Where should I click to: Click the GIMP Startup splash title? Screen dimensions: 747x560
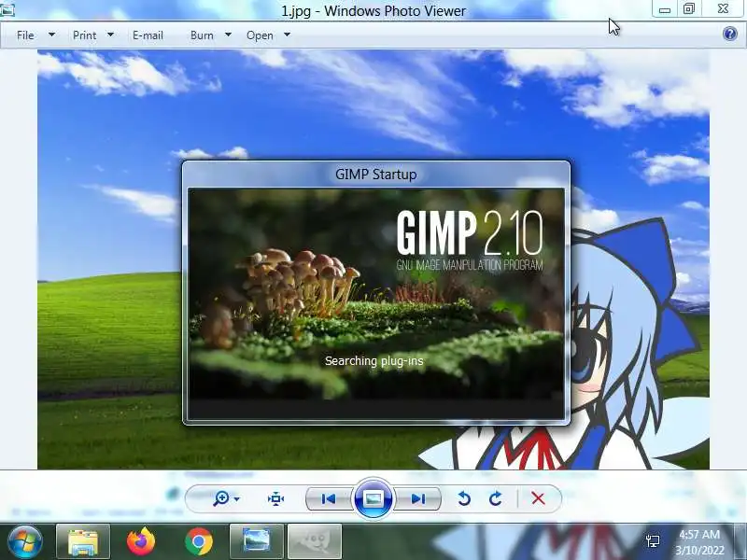(376, 175)
